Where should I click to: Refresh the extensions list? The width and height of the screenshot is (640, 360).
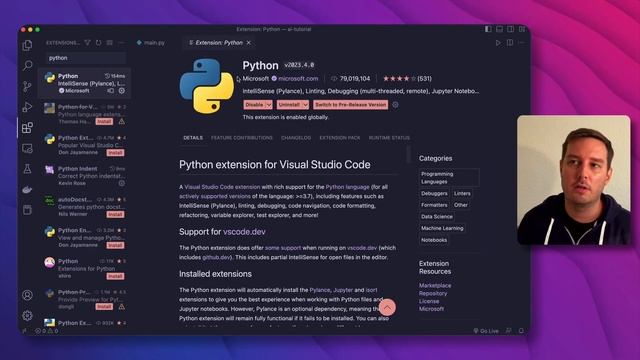click(x=98, y=42)
